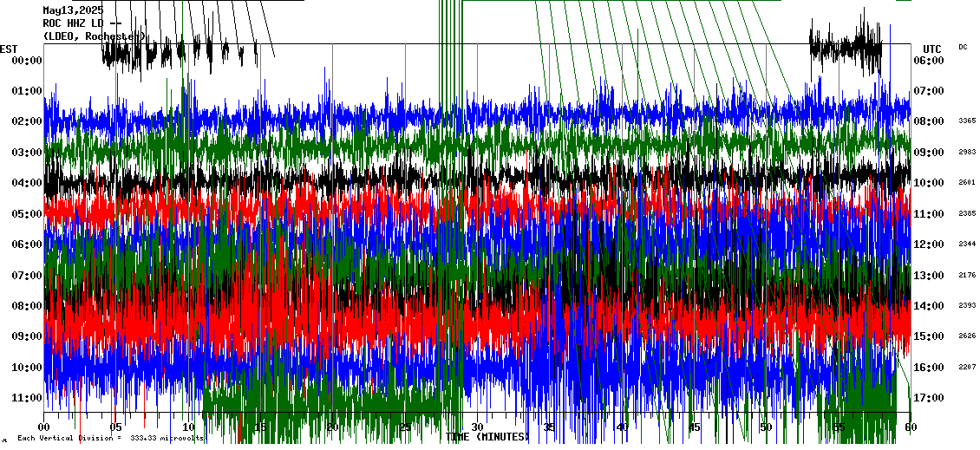Click the EST axis header
The height and width of the screenshot is (450, 980).
pos(9,49)
